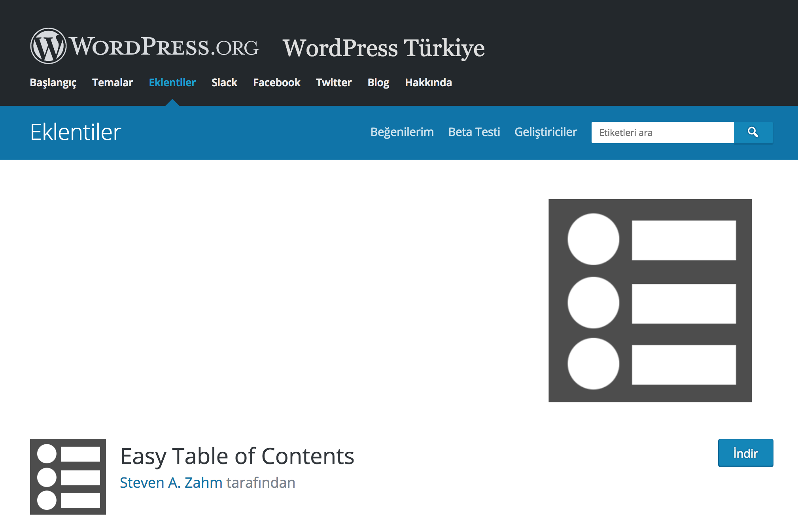Image resolution: width=798 pixels, height=532 pixels.
Task: Click the Eklentiler heading in the blue bar
Action: pos(76,132)
